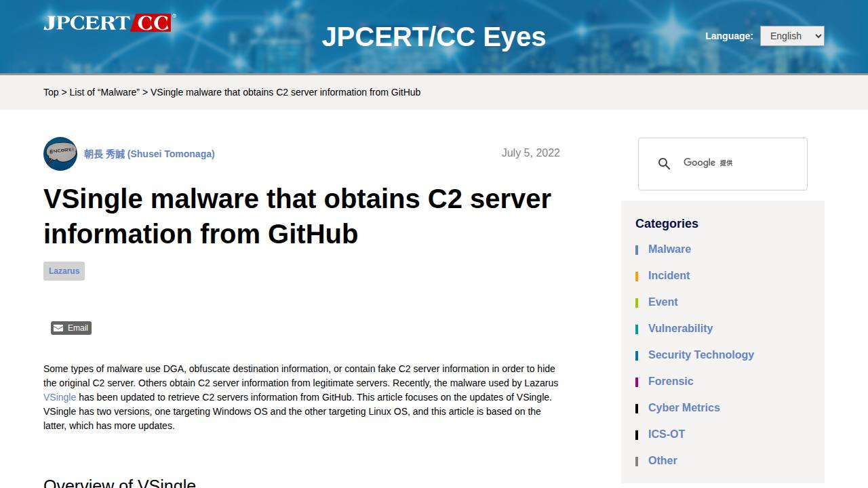Viewport: 868px width, 488px height.
Task: Open the Vulnerability category
Action: [x=680, y=329]
